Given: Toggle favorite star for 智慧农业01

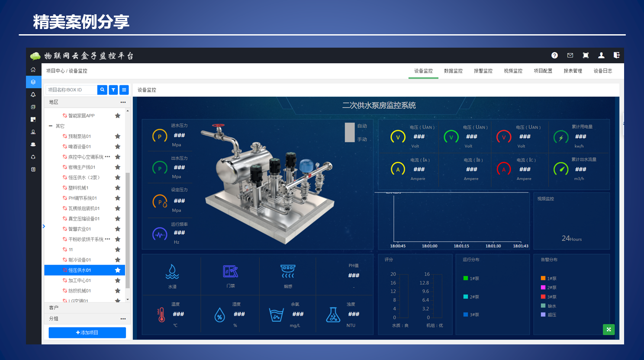Looking at the screenshot, I should pyautogui.click(x=117, y=229).
